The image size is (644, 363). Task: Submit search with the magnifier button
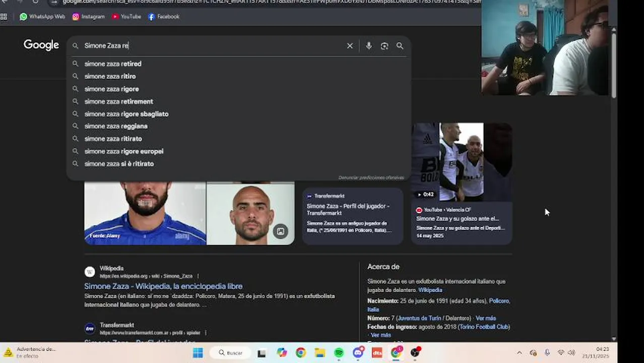400,46
